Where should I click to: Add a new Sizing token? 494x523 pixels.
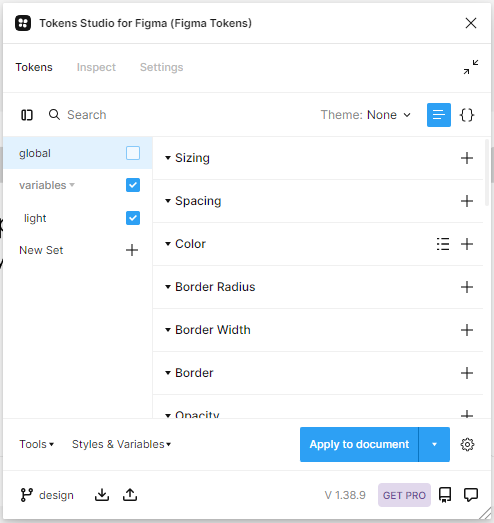(467, 158)
